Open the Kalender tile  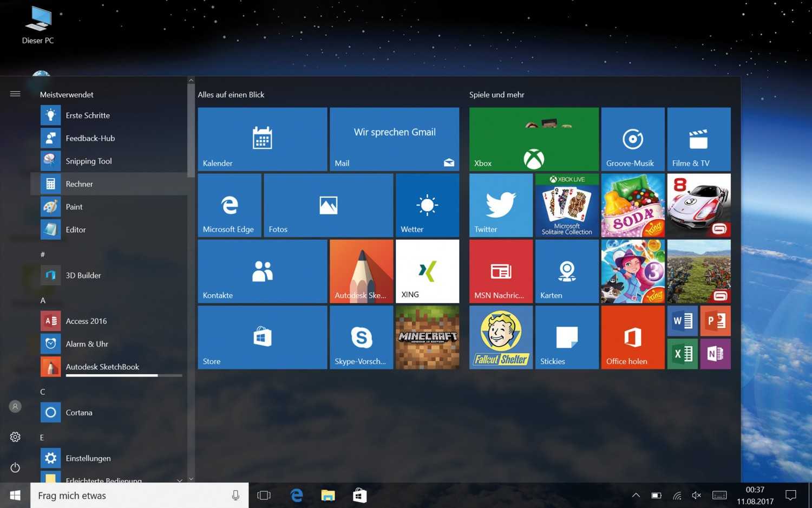[263, 139]
